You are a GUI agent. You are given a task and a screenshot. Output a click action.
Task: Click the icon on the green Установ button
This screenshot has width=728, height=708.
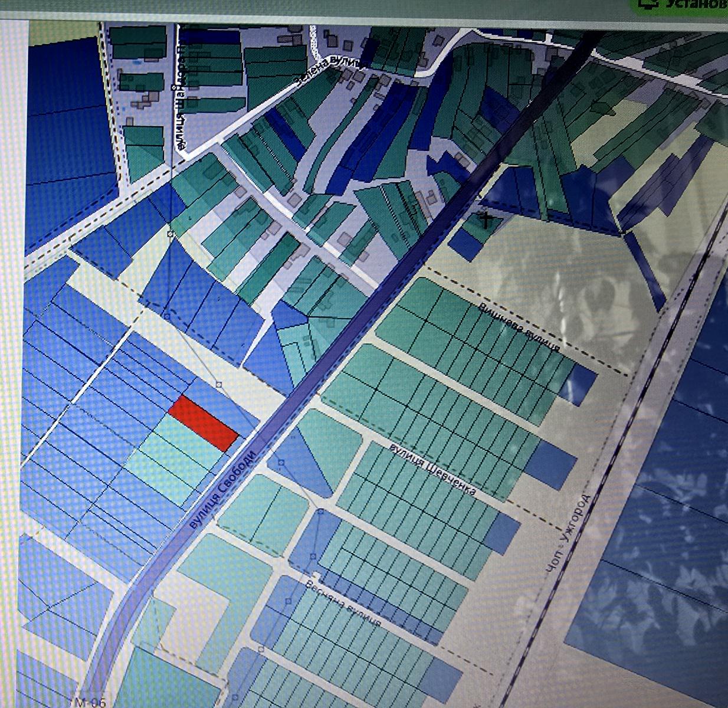(649, 4)
